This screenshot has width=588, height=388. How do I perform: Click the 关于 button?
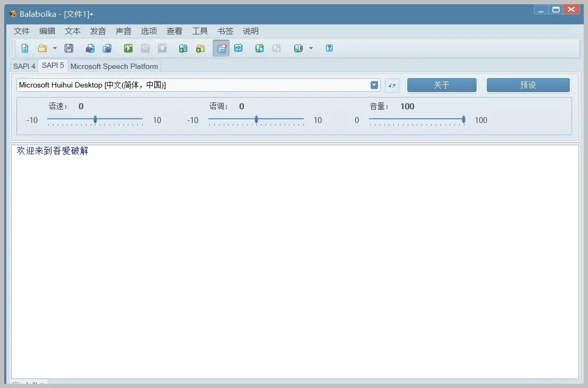(442, 85)
